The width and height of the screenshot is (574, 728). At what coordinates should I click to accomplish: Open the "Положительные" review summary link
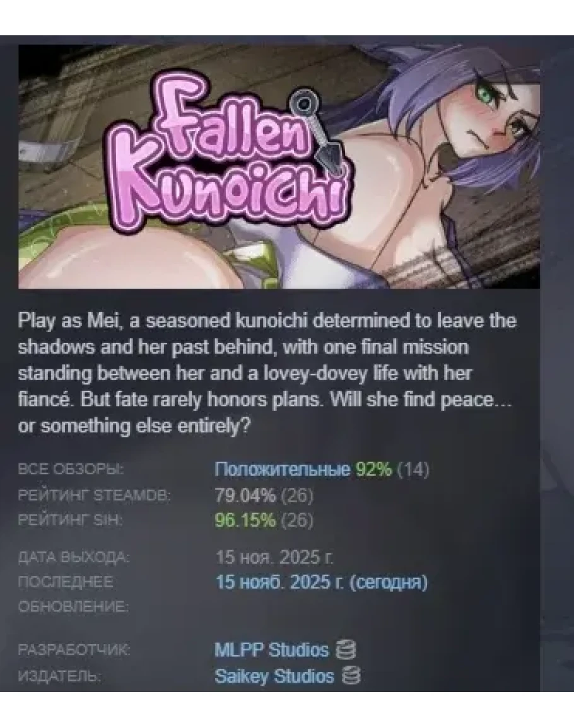click(x=282, y=470)
